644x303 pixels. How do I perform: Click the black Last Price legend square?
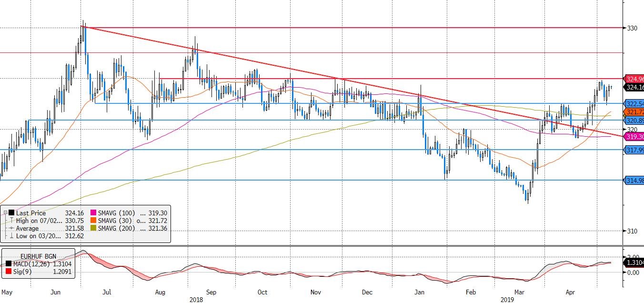11,213
